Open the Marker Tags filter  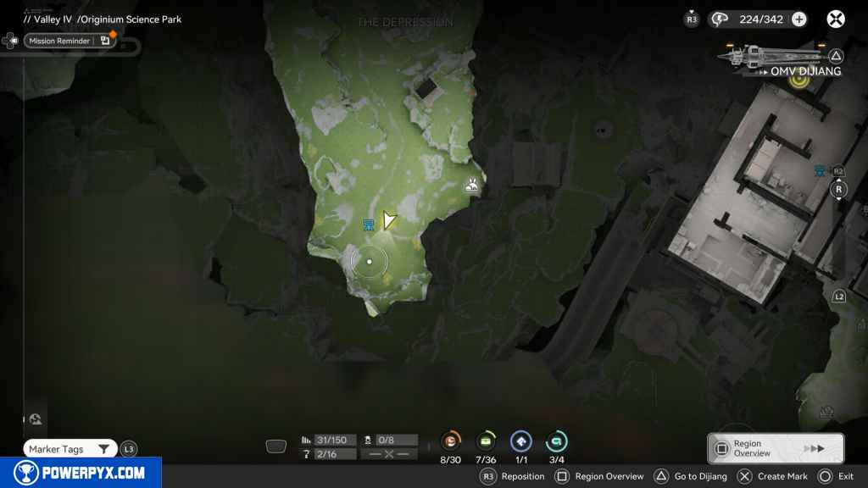pos(70,449)
